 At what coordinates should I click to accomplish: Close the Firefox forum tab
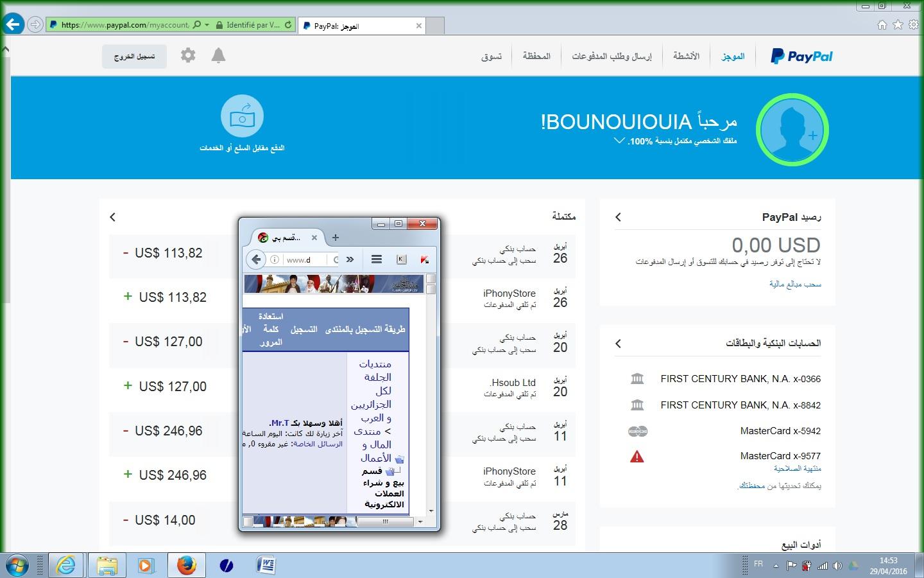click(x=314, y=238)
